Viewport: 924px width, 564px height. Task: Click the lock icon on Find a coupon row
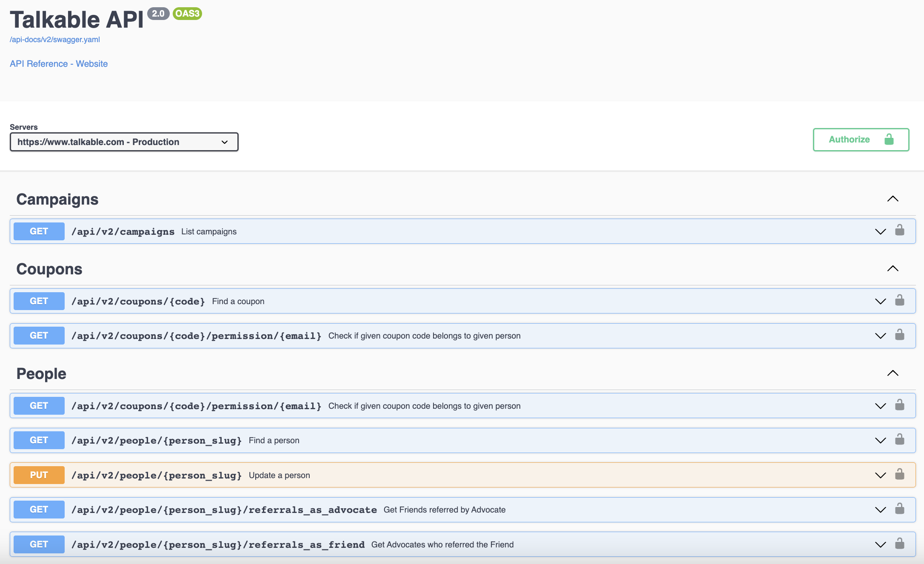pos(899,300)
